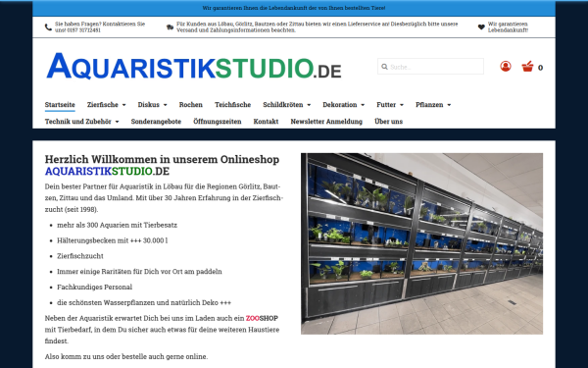Click the top banner Lebendankunft guarantee text
The width and height of the screenshot is (588, 368).
tap(294, 8)
